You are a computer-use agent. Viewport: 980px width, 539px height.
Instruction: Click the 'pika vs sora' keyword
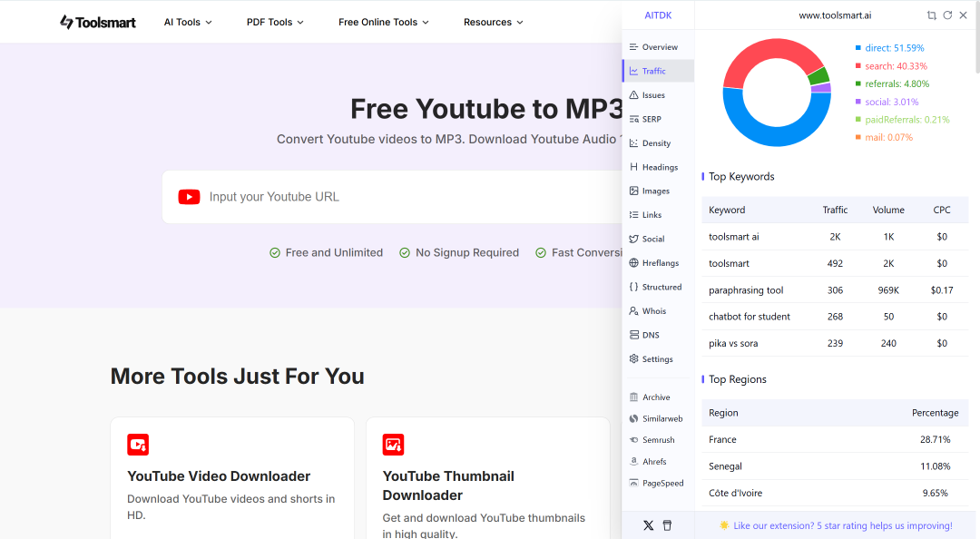coord(733,343)
